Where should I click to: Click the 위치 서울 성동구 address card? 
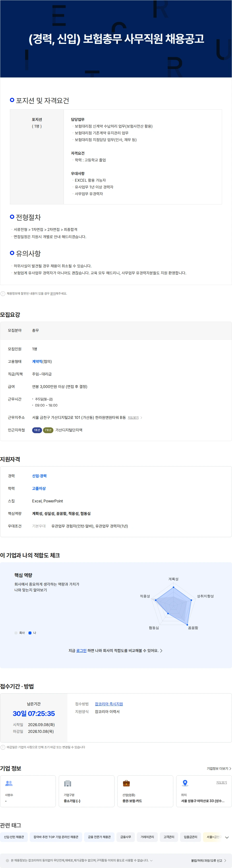point(204,791)
